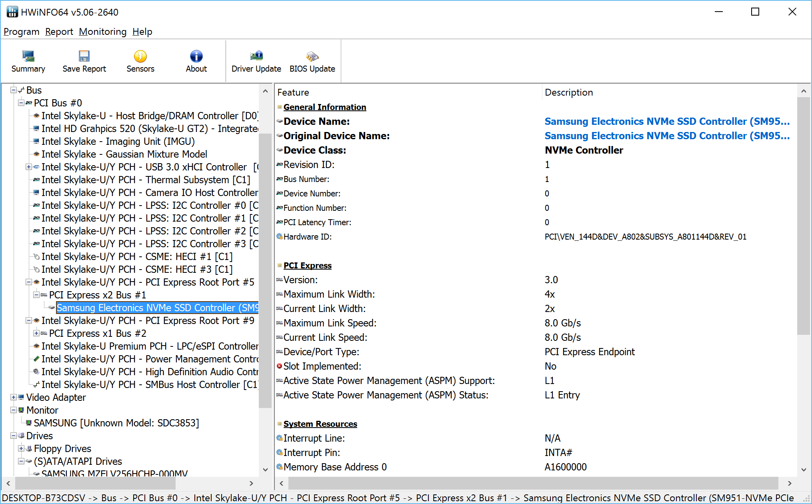Image resolution: width=812 pixels, height=504 pixels.
Task: Click the blue Device Name value link
Action: [x=667, y=121]
